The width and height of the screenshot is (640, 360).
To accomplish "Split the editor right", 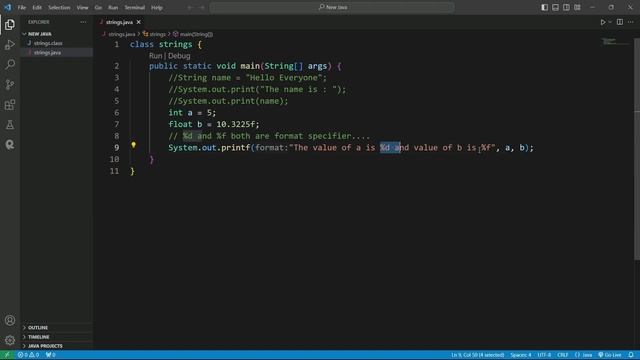I will click(x=620, y=22).
